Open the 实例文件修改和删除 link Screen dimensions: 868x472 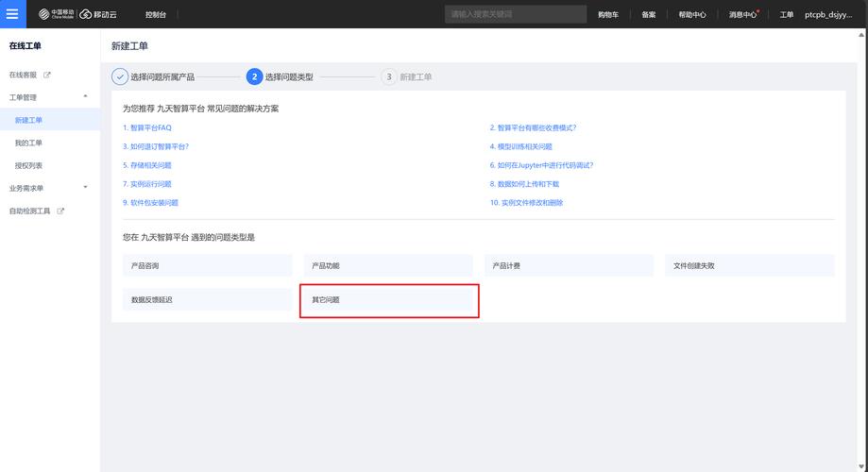point(526,203)
